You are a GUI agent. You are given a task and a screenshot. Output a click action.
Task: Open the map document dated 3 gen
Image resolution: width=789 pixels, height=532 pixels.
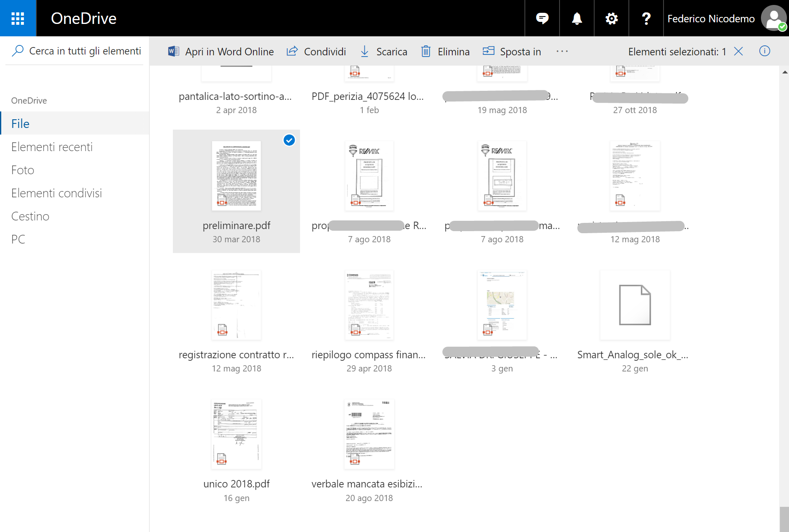coord(502,305)
